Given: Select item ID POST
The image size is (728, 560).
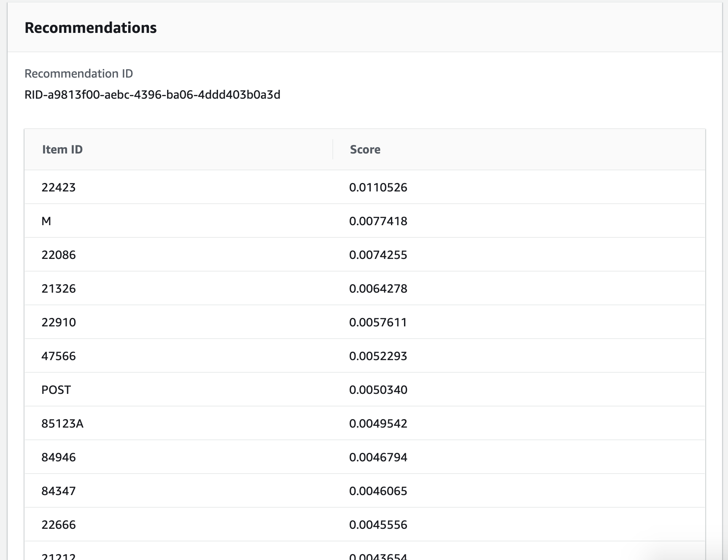Looking at the screenshot, I should [56, 390].
